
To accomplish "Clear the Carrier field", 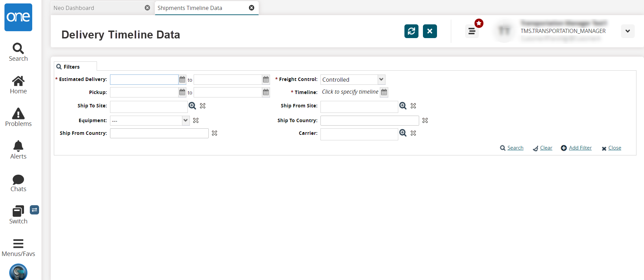I will [413, 133].
